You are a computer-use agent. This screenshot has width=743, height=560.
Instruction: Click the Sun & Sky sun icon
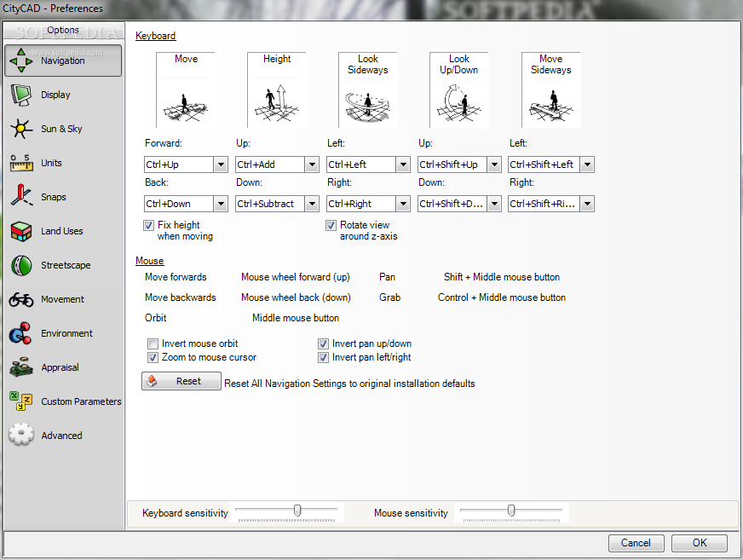20,129
